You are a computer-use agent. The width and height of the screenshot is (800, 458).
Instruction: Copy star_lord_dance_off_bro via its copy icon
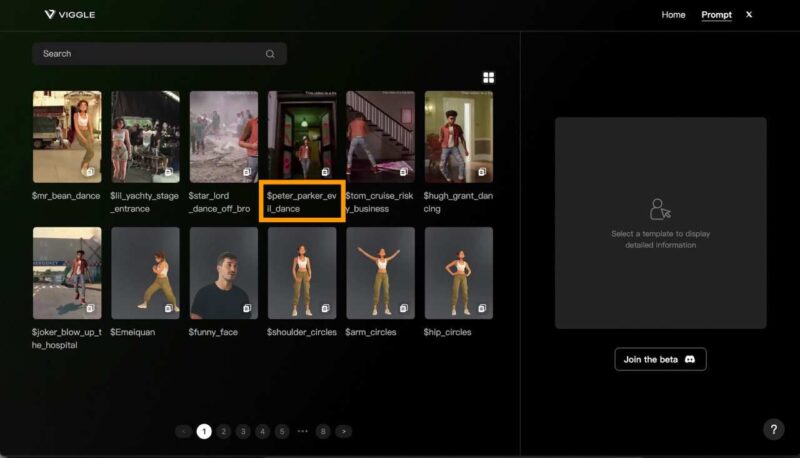tap(247, 172)
